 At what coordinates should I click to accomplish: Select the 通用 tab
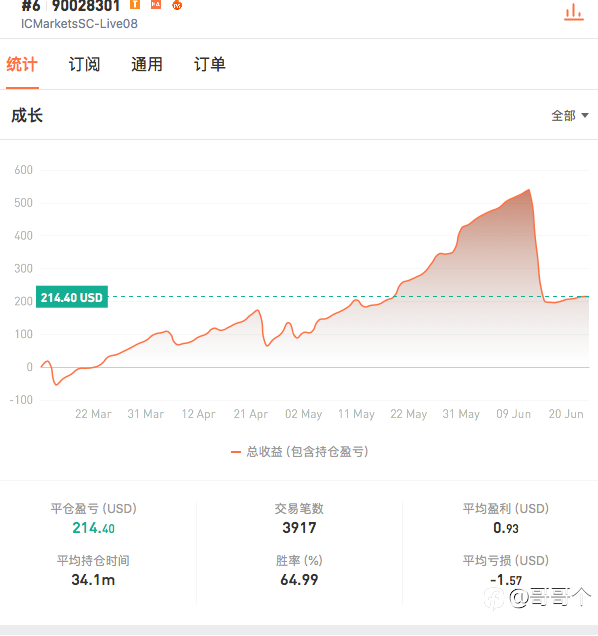click(147, 64)
